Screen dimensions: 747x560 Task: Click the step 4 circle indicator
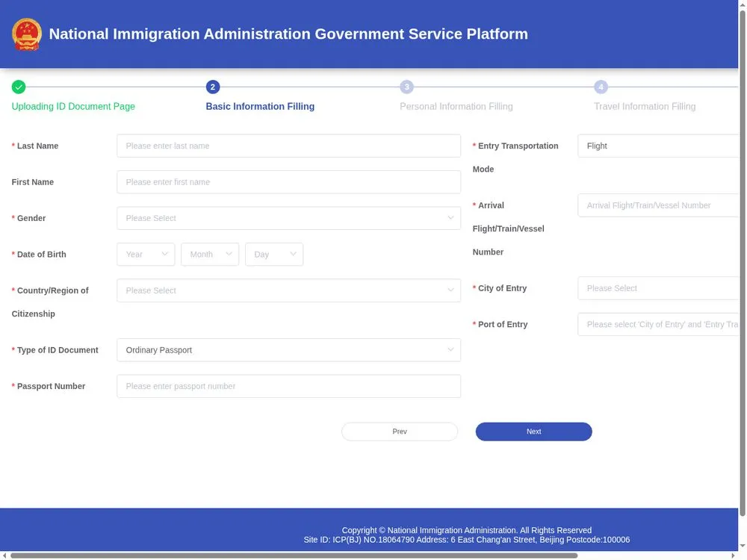click(601, 87)
